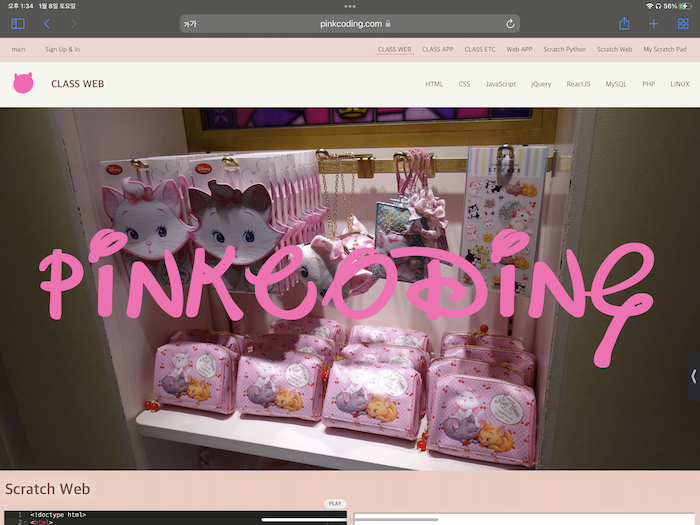Open a new tab with plus icon
The height and width of the screenshot is (525, 700).
(x=654, y=24)
